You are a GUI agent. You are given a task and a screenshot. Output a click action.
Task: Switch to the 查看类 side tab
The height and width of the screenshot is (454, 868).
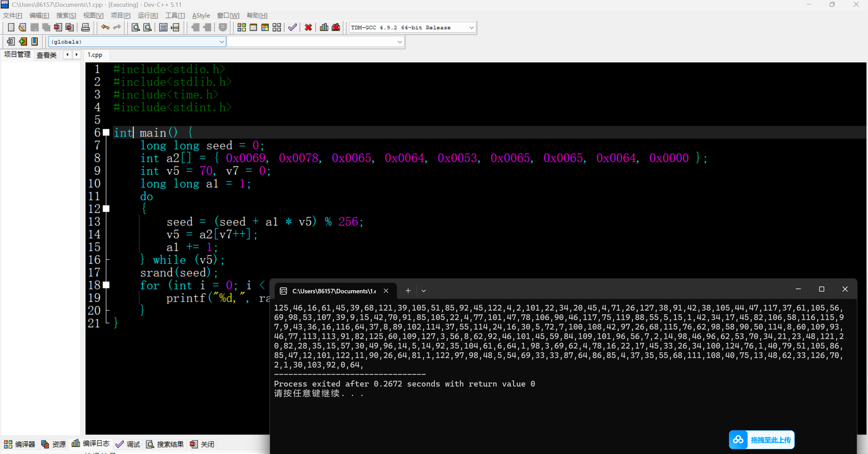47,55
